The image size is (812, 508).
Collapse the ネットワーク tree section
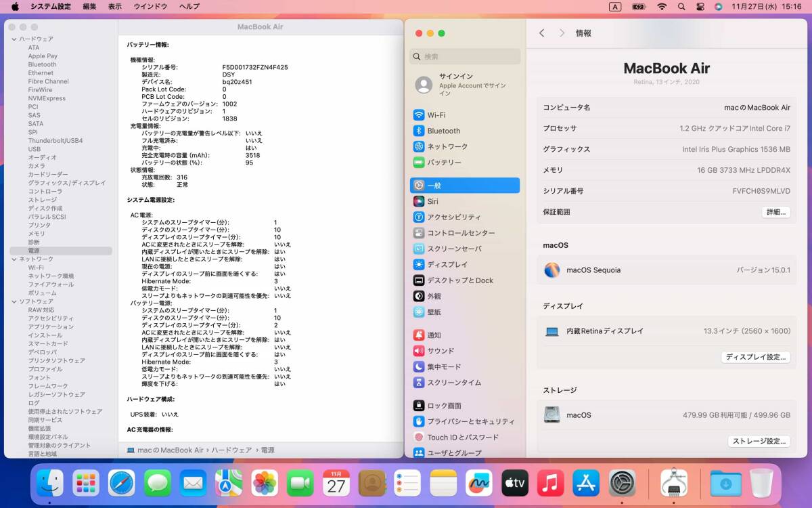pyautogui.click(x=14, y=259)
